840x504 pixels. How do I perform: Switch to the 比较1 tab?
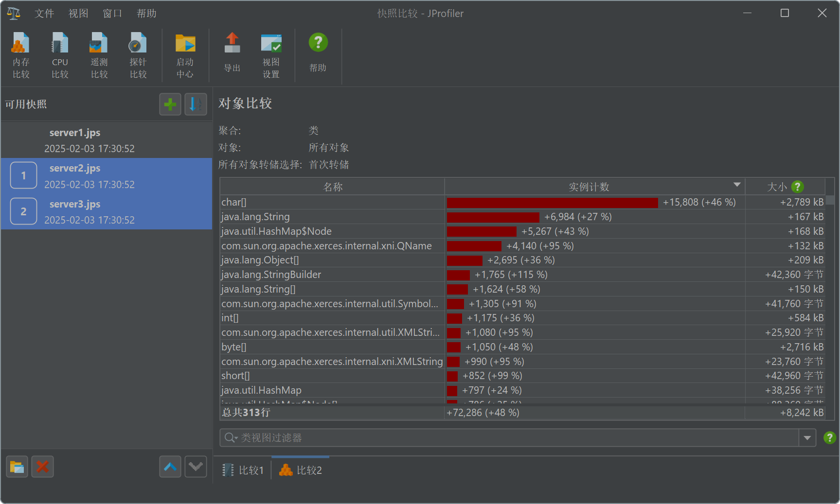tap(243, 470)
